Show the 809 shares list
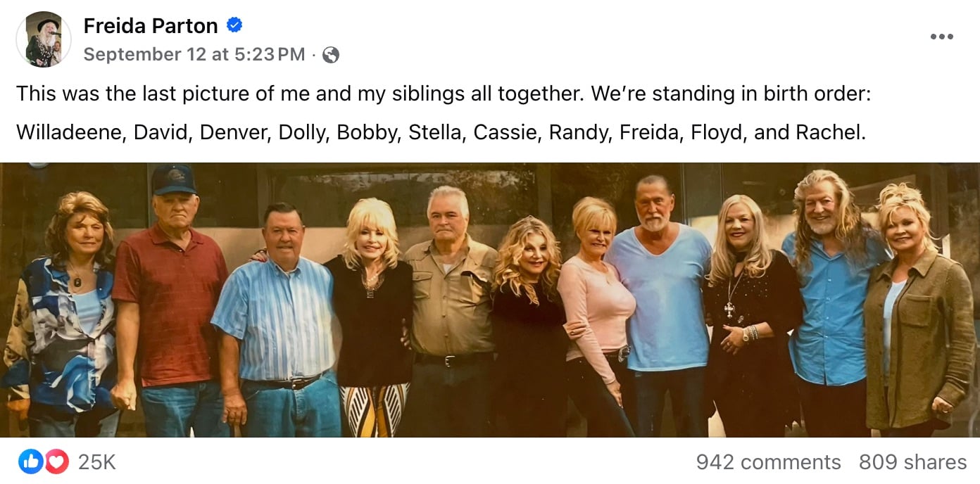This screenshot has width=980, height=484. click(912, 462)
